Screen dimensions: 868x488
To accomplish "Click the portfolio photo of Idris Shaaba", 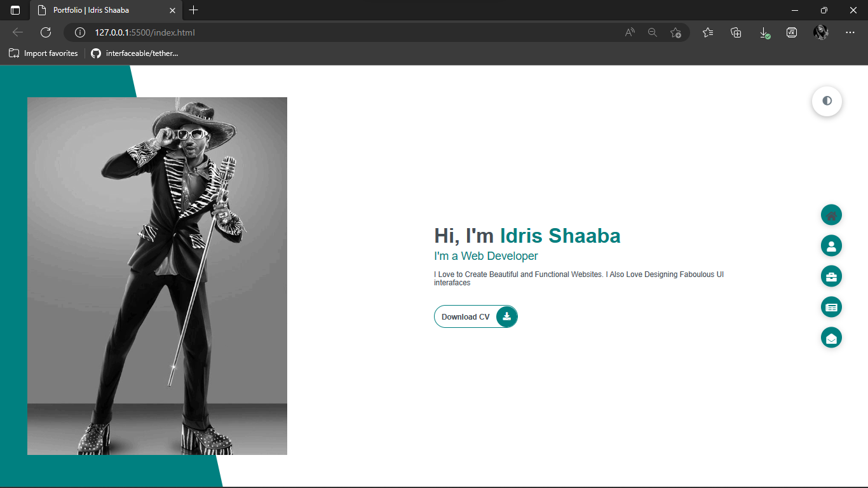I will (157, 276).
